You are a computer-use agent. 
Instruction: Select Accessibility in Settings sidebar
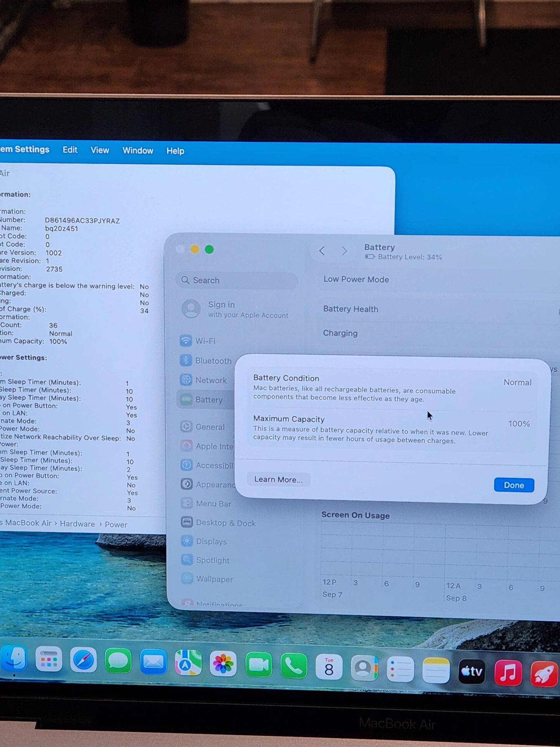(207, 465)
